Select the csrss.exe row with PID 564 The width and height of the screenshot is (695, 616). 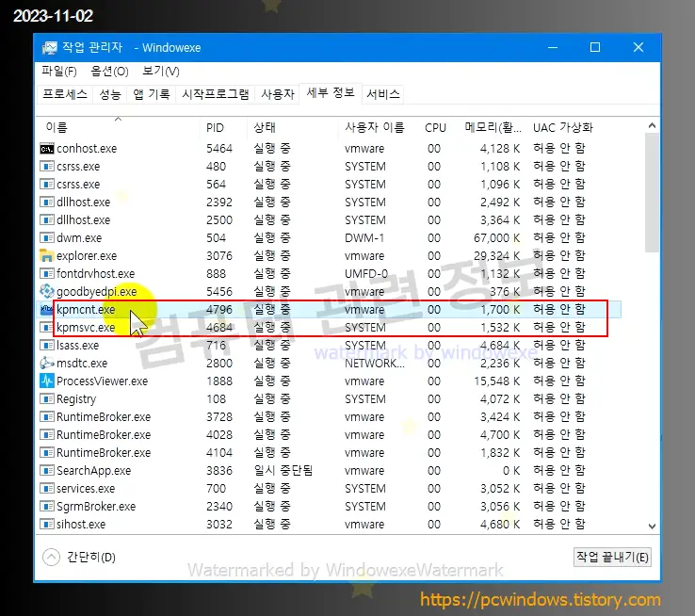point(328,184)
